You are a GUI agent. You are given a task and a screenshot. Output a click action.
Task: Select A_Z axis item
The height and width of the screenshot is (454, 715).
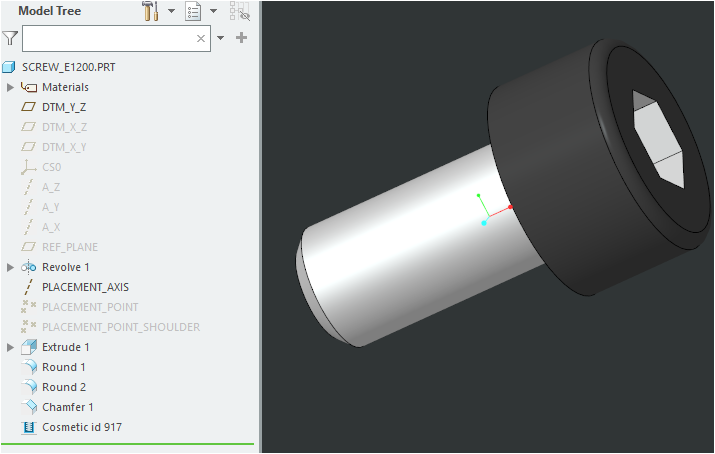tap(51, 187)
